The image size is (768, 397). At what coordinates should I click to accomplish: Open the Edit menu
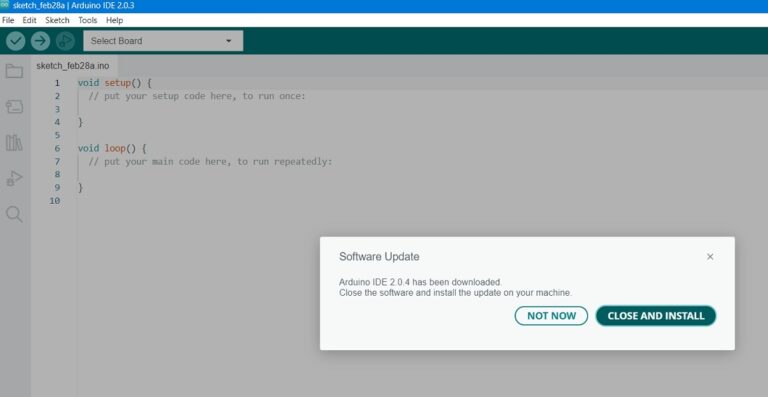(x=29, y=20)
